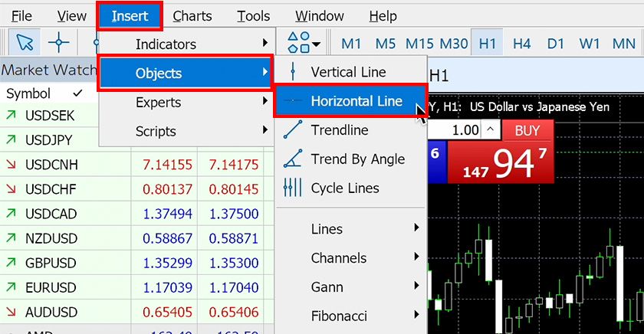Select the Cycle Lines tool
The image size is (644, 334).
click(x=344, y=188)
